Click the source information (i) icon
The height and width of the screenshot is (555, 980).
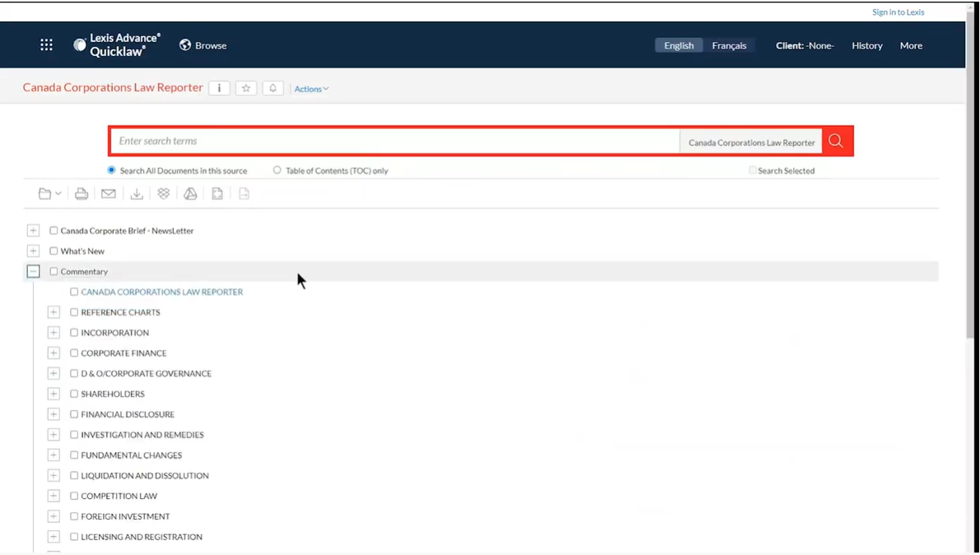(219, 89)
